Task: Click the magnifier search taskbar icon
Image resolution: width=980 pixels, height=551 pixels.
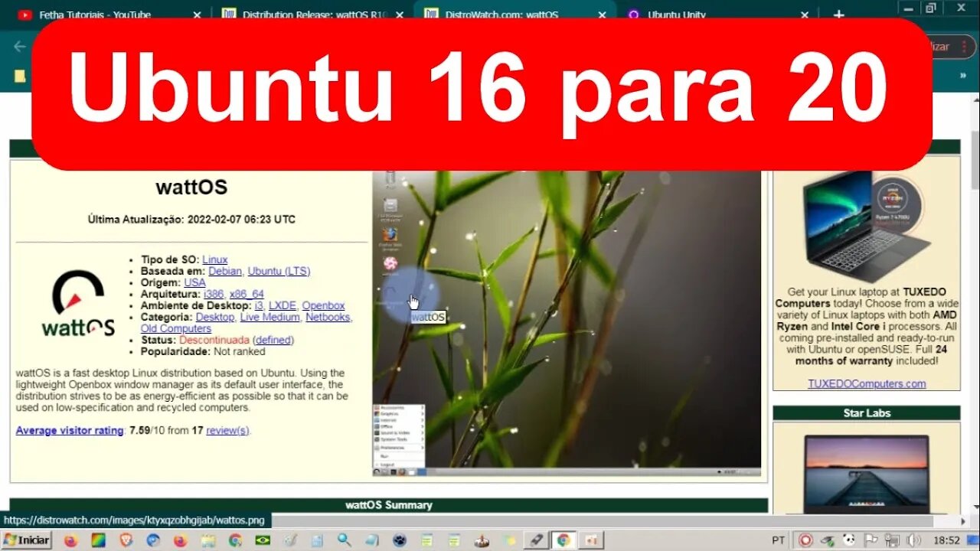Action: click(345, 540)
